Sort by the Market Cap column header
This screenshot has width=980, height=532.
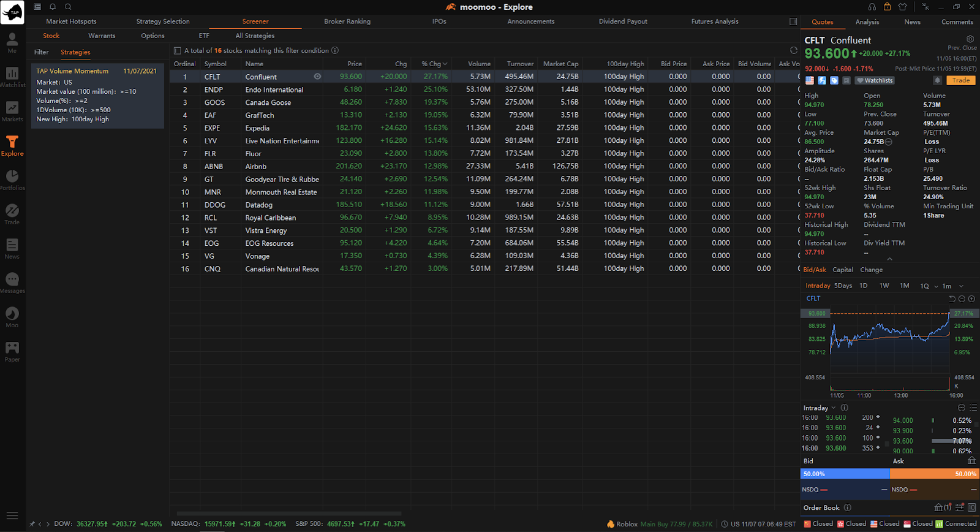click(x=560, y=64)
